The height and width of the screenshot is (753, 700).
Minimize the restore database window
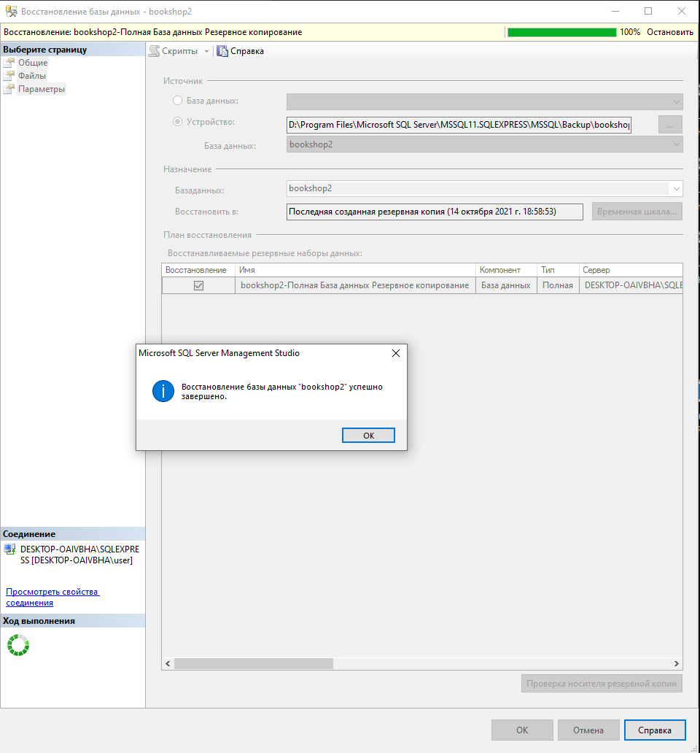coord(615,11)
